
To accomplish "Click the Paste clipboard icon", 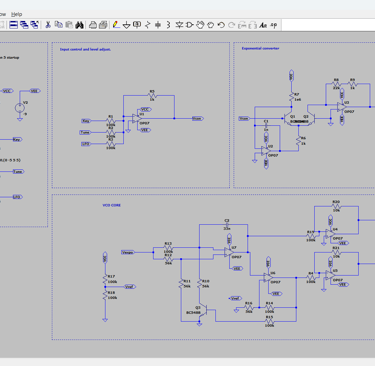I will (69, 25).
